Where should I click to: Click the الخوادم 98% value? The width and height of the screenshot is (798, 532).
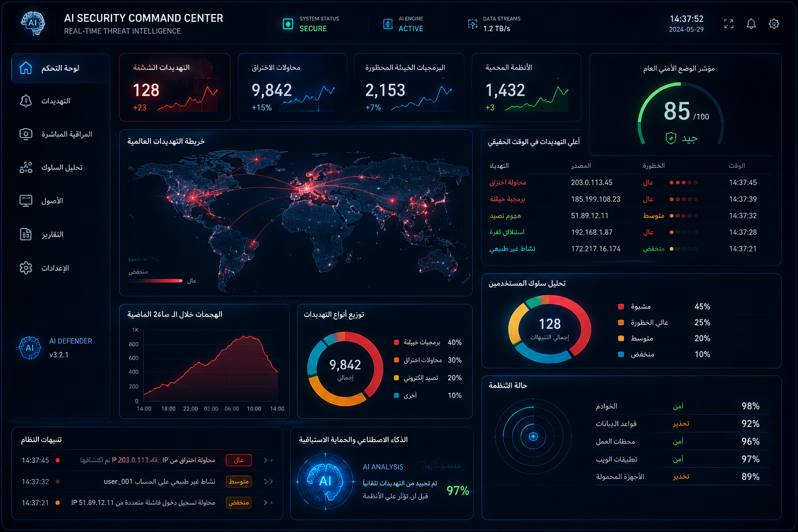[751, 406]
